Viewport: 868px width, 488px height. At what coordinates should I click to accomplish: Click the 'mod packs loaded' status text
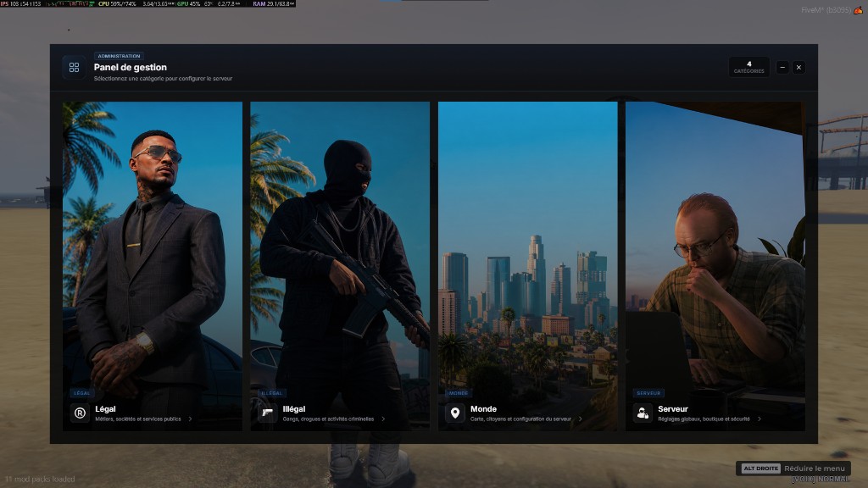pos(40,480)
